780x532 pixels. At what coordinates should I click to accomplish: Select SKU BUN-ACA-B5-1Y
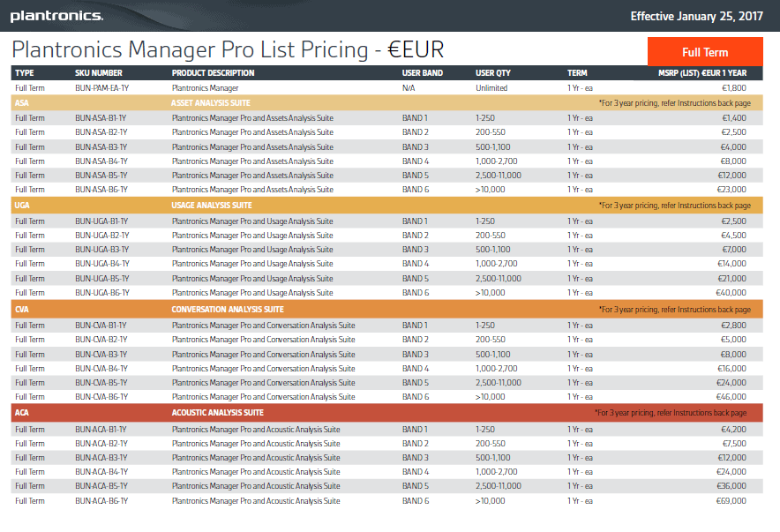coord(101,486)
